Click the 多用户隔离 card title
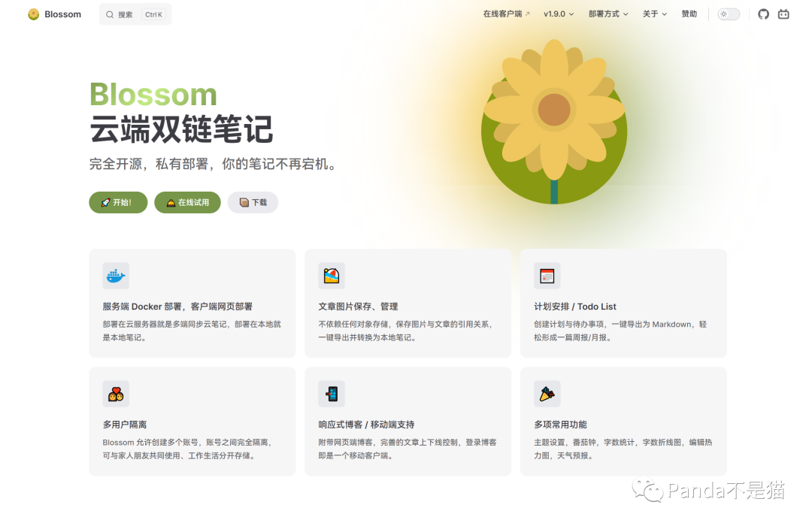The width and height of the screenshot is (812, 526). [124, 425]
